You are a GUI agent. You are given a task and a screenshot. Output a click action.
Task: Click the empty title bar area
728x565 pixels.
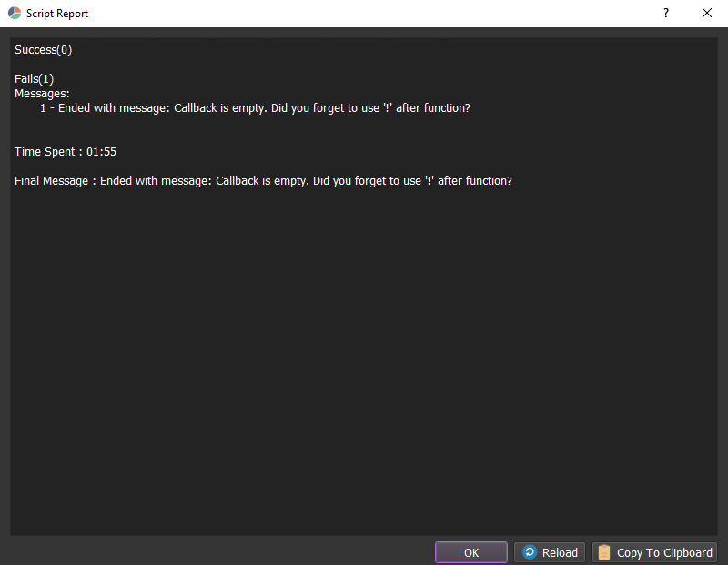point(364,14)
